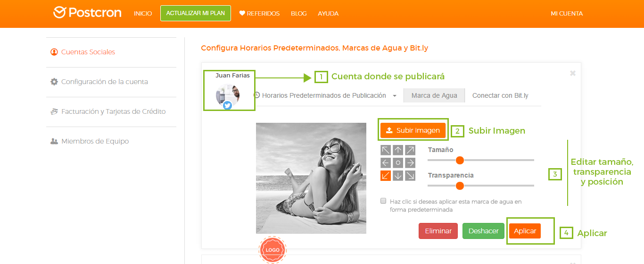
Task: Adjust the Transparencia slider handle
Action: point(460,186)
